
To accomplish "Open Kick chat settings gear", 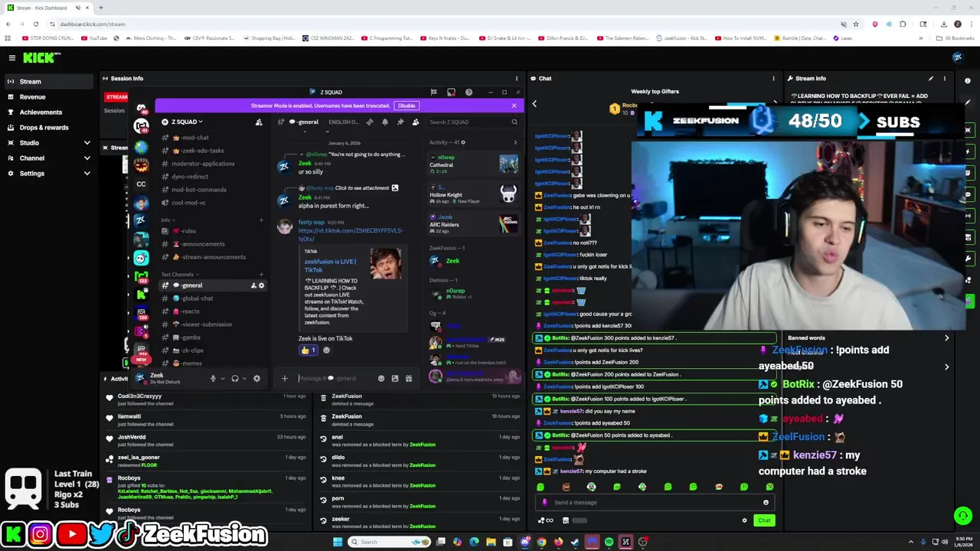I will coord(744,520).
